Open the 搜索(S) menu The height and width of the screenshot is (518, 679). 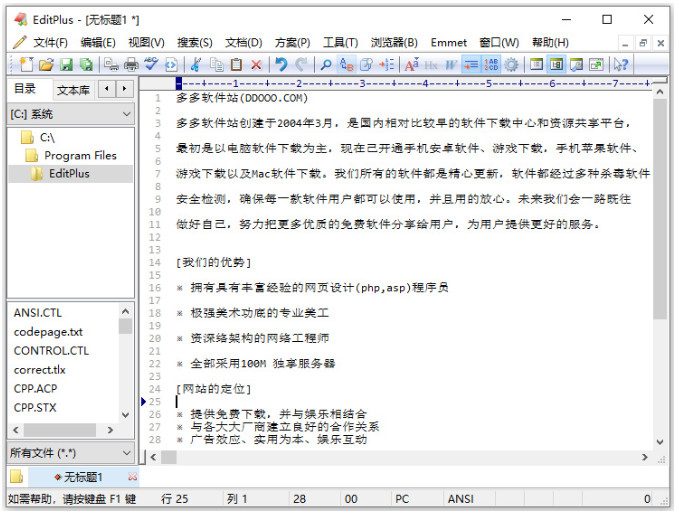(x=195, y=42)
